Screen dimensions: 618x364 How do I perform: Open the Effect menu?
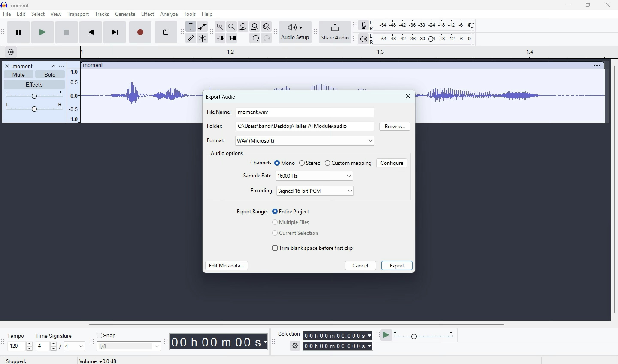[x=147, y=14]
